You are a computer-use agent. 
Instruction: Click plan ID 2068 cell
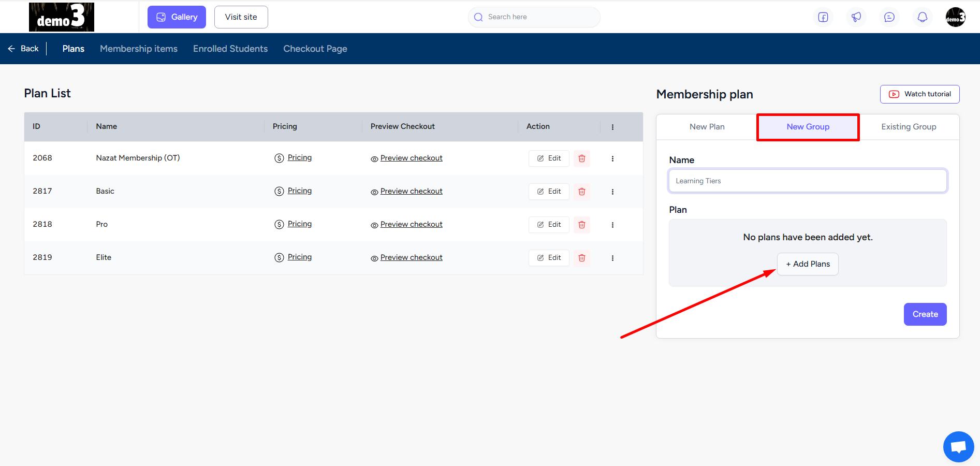pos(42,158)
